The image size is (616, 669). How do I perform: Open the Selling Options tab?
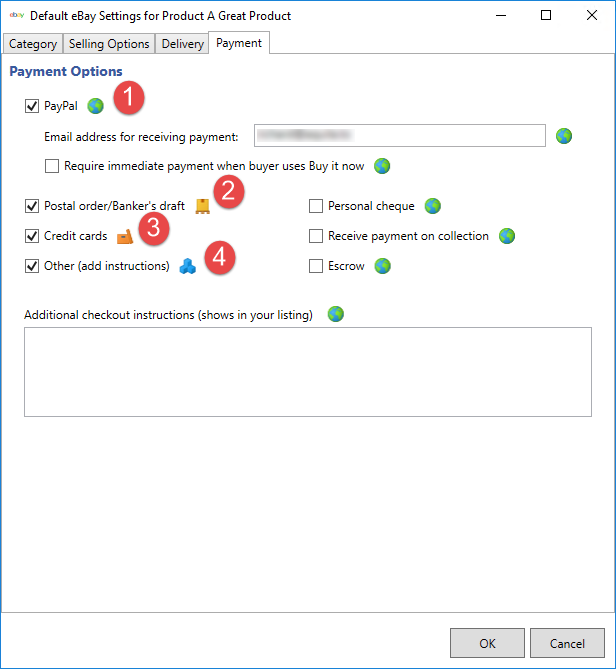[109, 44]
